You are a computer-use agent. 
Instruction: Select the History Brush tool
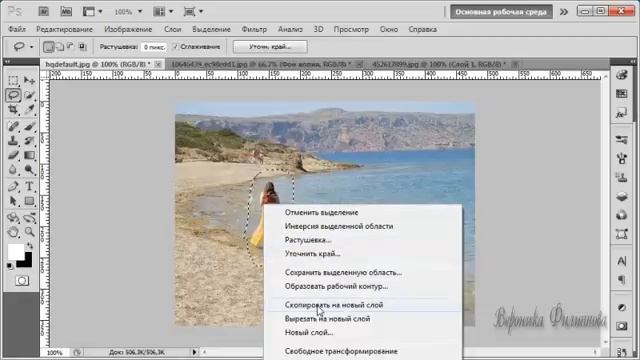pos(29,141)
